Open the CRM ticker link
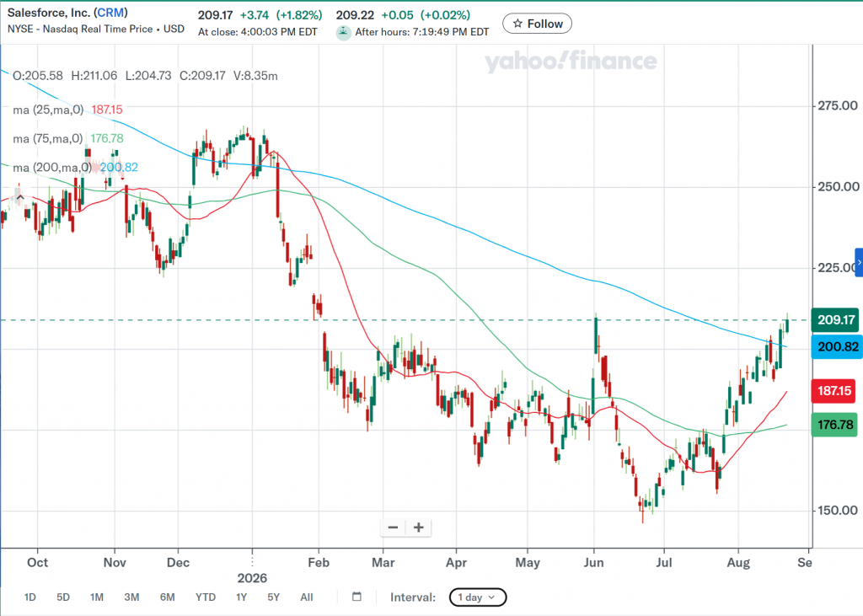This screenshot has height=616, width=863. tap(111, 13)
